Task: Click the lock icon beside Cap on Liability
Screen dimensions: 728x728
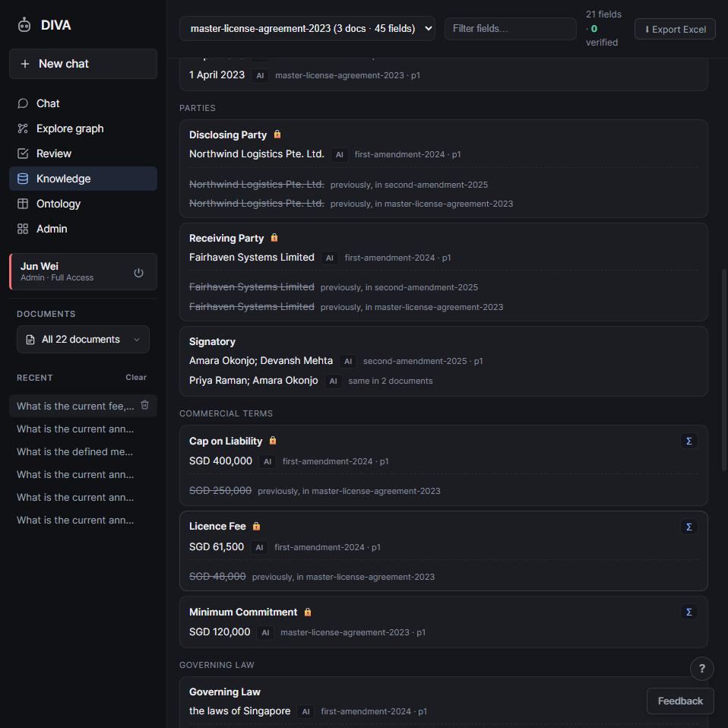Action: (273, 441)
